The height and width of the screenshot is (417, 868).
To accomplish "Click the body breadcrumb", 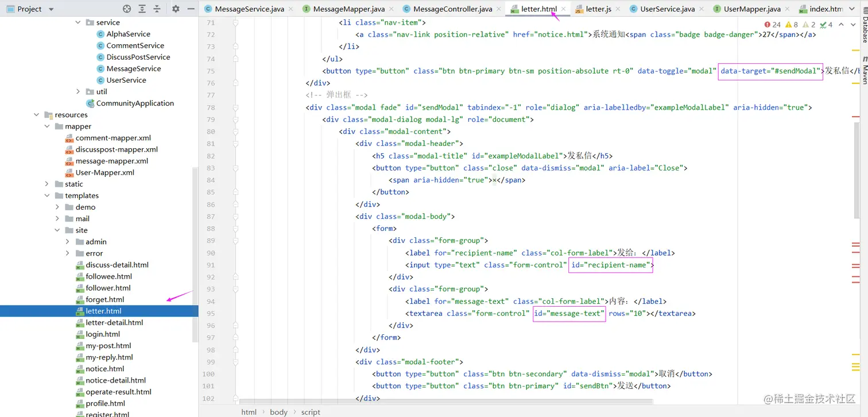I will [278, 412].
